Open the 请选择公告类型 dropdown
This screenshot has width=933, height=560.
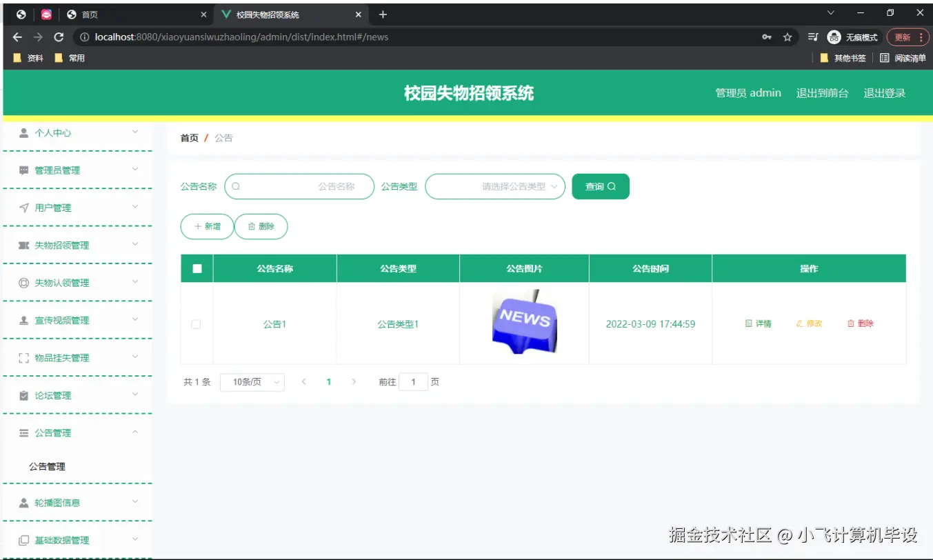[494, 186]
